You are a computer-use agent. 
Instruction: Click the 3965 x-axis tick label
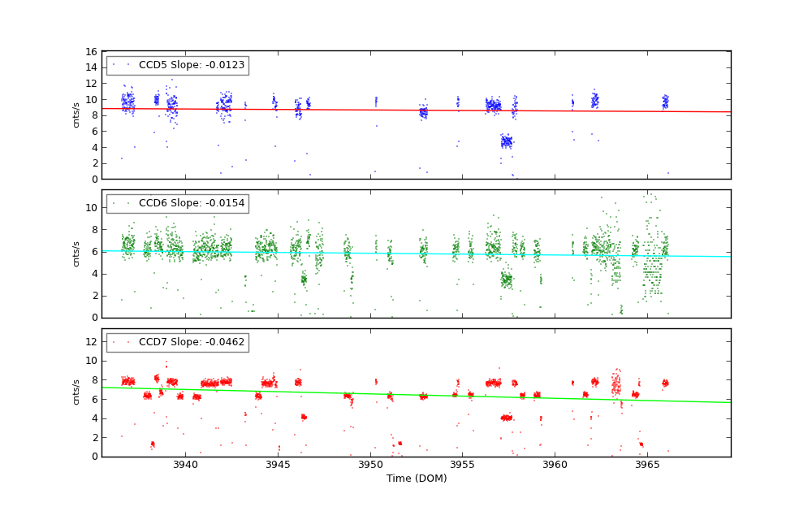coord(647,465)
